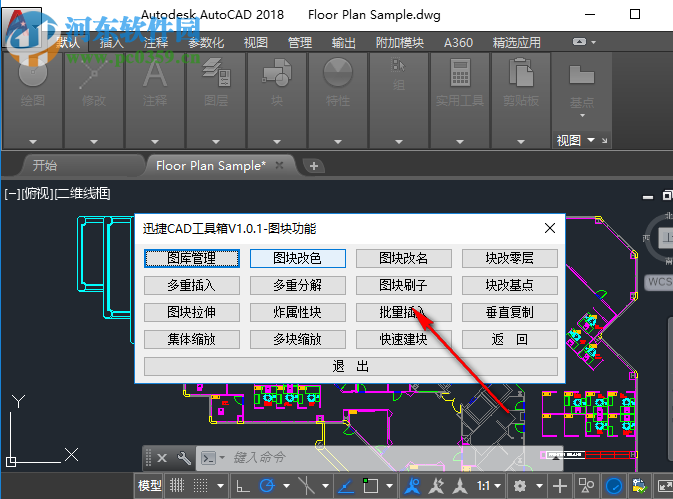The image size is (673, 499).
Task: Toggle snap mode dotted grid icon
Action: 200,486
